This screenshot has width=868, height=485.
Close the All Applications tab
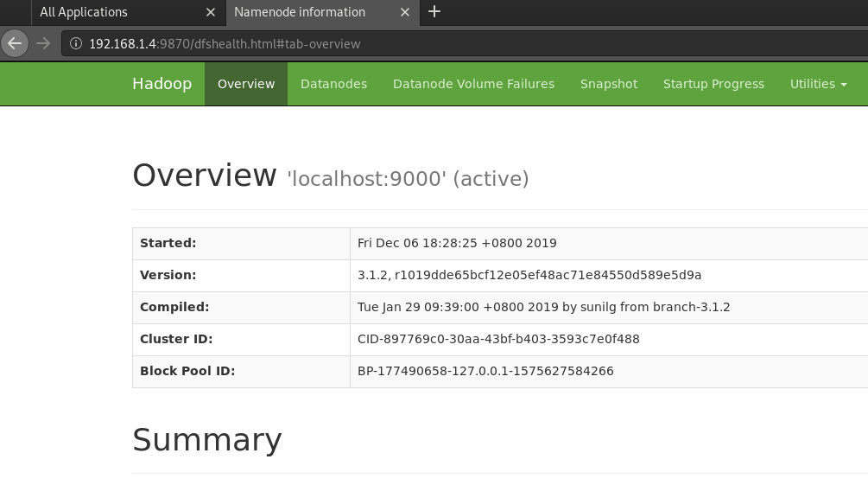coord(211,12)
